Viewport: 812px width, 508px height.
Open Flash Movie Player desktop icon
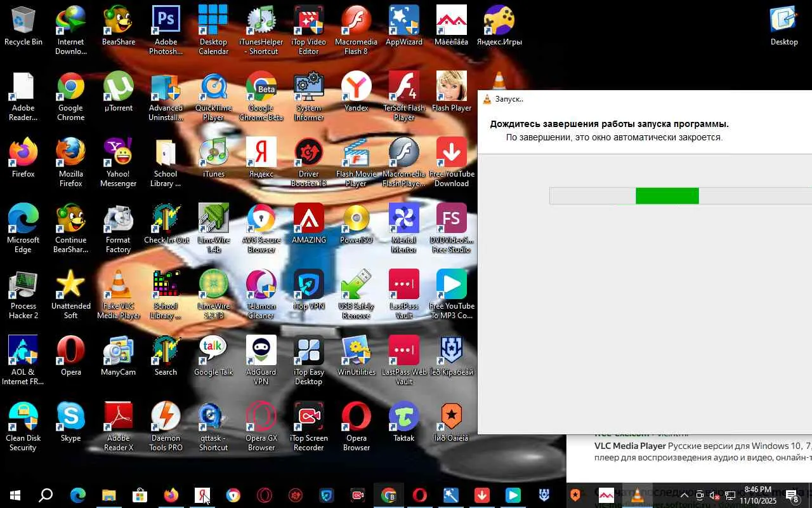357,163
